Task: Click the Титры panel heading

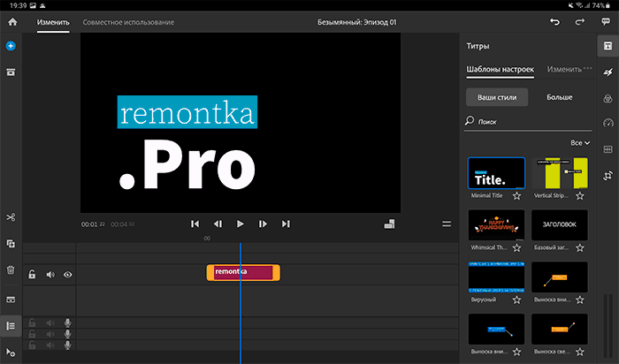Action: [x=478, y=46]
